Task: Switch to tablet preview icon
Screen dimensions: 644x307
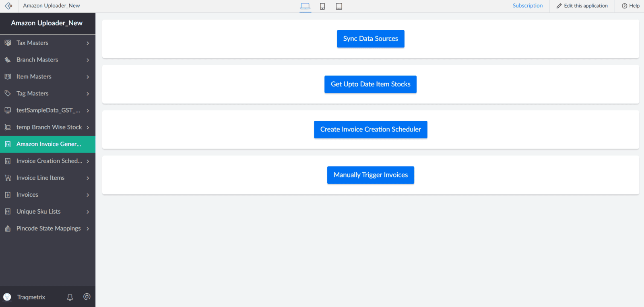Action: click(339, 6)
